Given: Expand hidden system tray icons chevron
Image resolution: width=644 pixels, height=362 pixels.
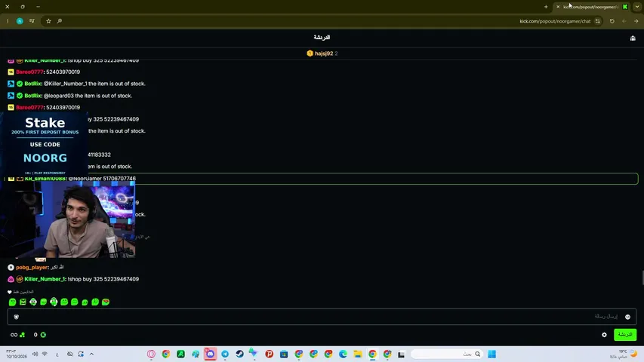Looking at the screenshot, I should pos(91,354).
